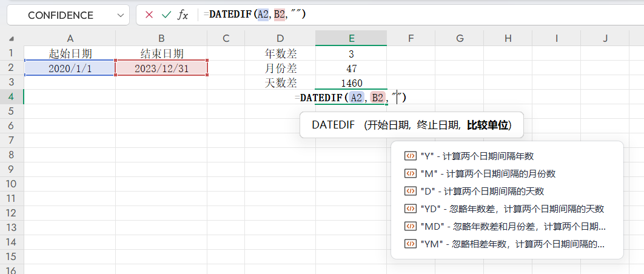Cancel formula entry with the X icon
This screenshot has width=644, height=274.
coord(149,15)
